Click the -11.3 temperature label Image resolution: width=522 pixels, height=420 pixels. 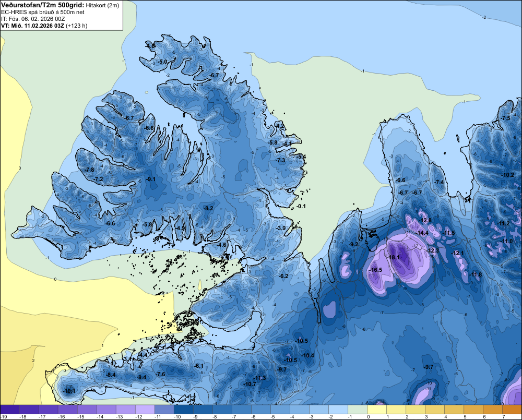click(x=260, y=378)
